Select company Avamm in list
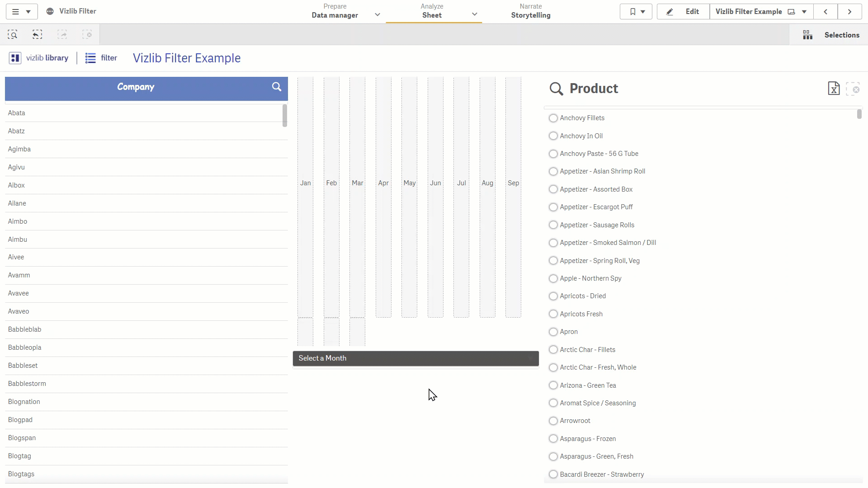The height and width of the screenshot is (488, 868). pyautogui.click(x=146, y=275)
